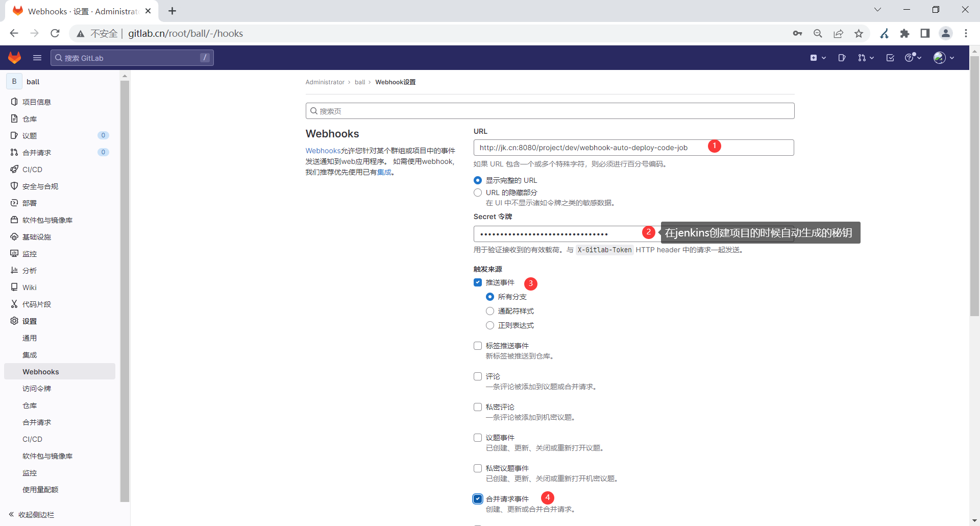Viewport: 980px width, 526px height.
Task: Go back with browser back arrow
Action: pyautogui.click(x=14, y=33)
